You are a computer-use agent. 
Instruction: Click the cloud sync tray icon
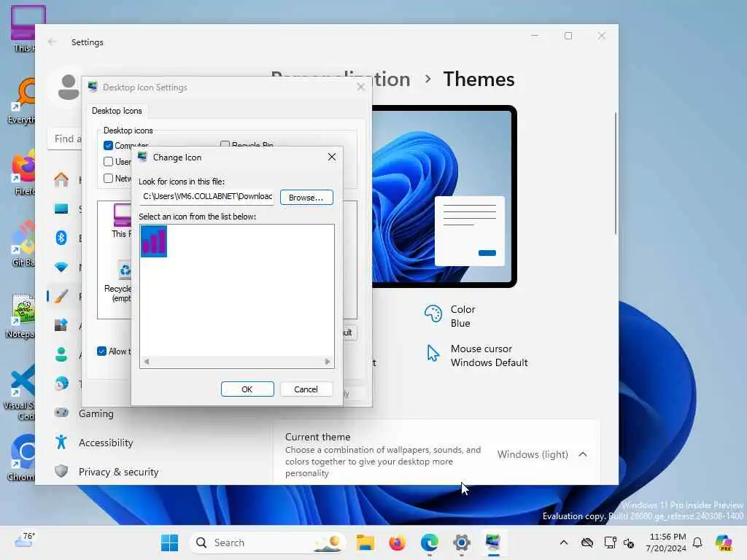point(587,542)
